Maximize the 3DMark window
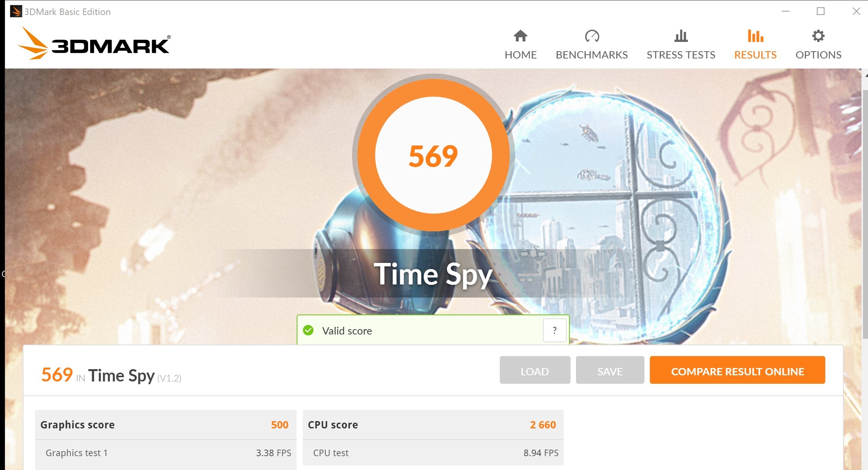Viewport: 868px width, 470px height. [x=821, y=12]
